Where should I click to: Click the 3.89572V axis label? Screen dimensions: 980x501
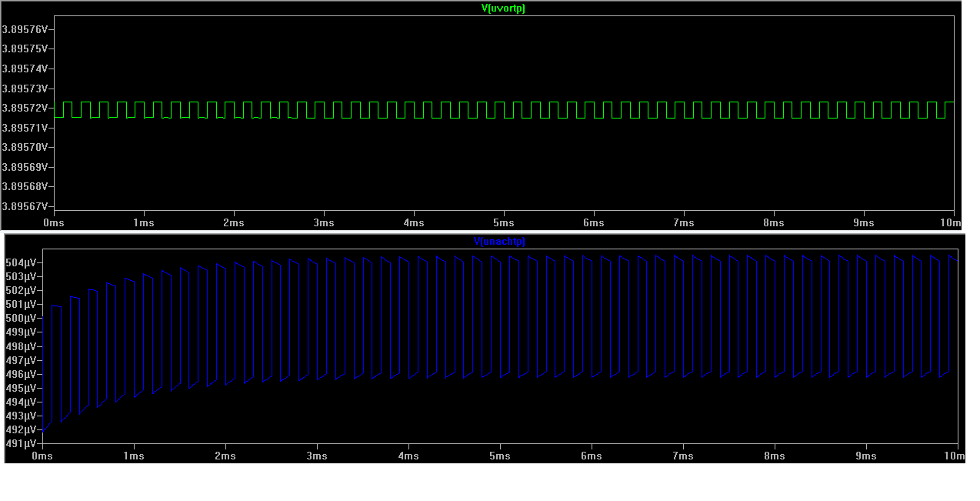(25, 108)
